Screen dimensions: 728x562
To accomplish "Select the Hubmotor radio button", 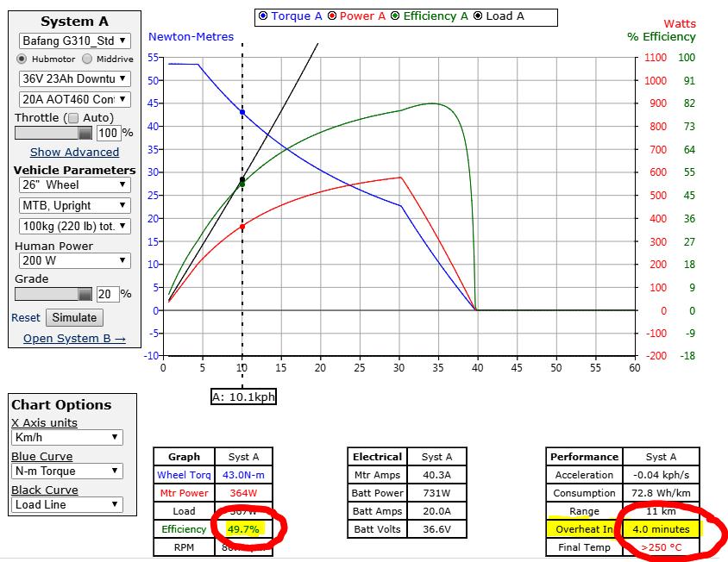I will pos(22,59).
